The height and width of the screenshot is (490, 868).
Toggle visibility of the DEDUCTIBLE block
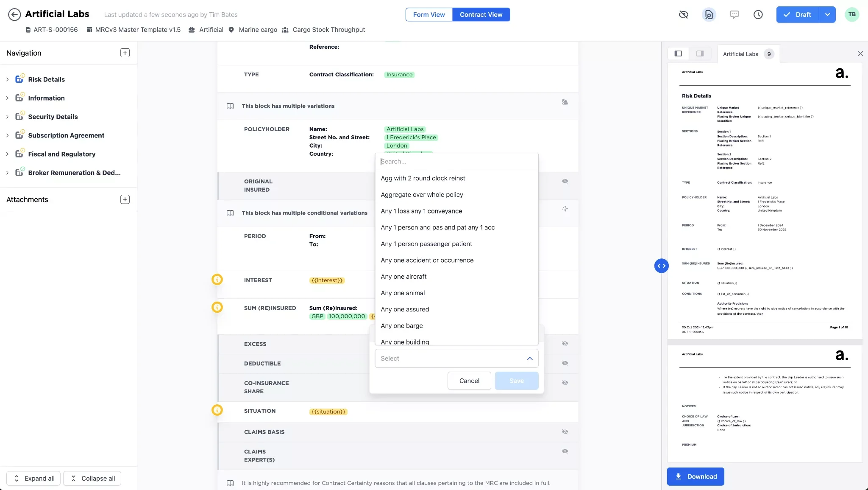[565, 363]
